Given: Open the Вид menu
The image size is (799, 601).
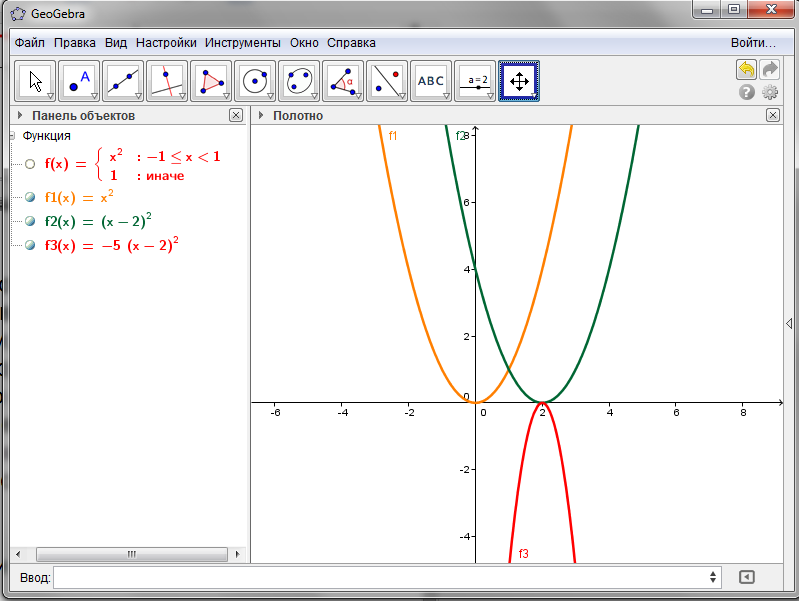Looking at the screenshot, I should pyautogui.click(x=116, y=43).
